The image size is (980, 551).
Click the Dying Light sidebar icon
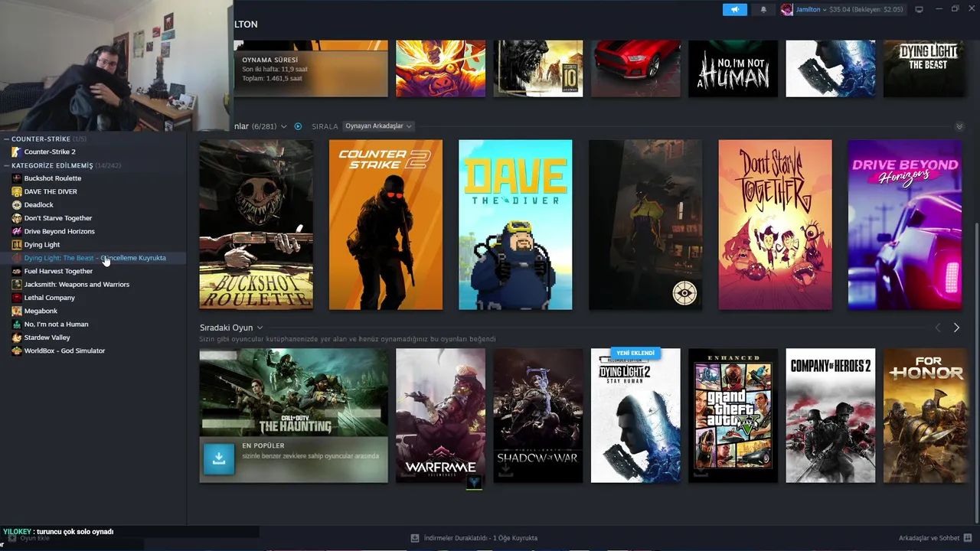[17, 244]
